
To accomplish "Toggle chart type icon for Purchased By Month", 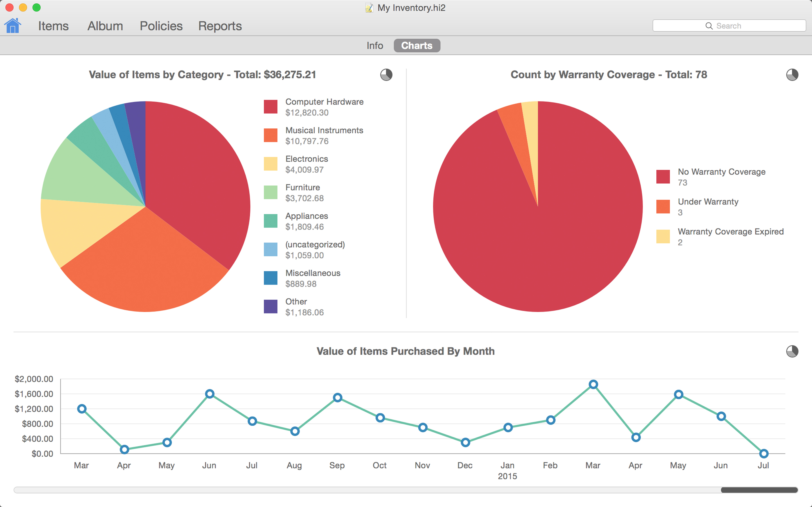I will tap(792, 352).
